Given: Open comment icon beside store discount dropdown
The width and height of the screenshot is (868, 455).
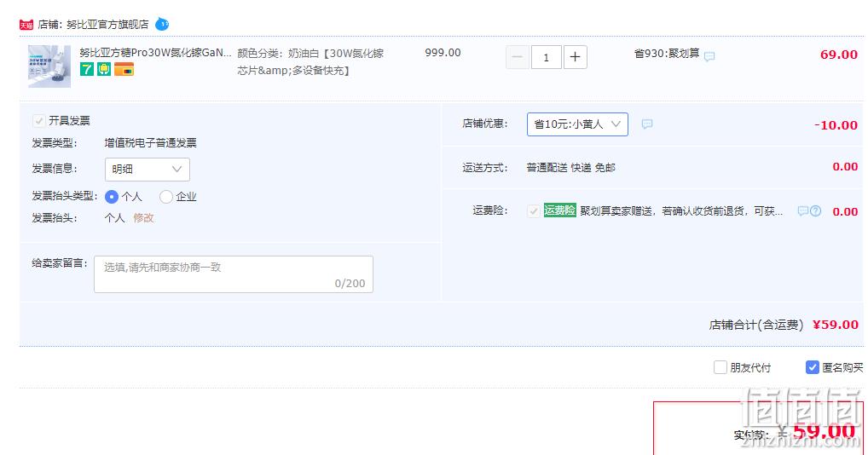Looking at the screenshot, I should coord(646,124).
